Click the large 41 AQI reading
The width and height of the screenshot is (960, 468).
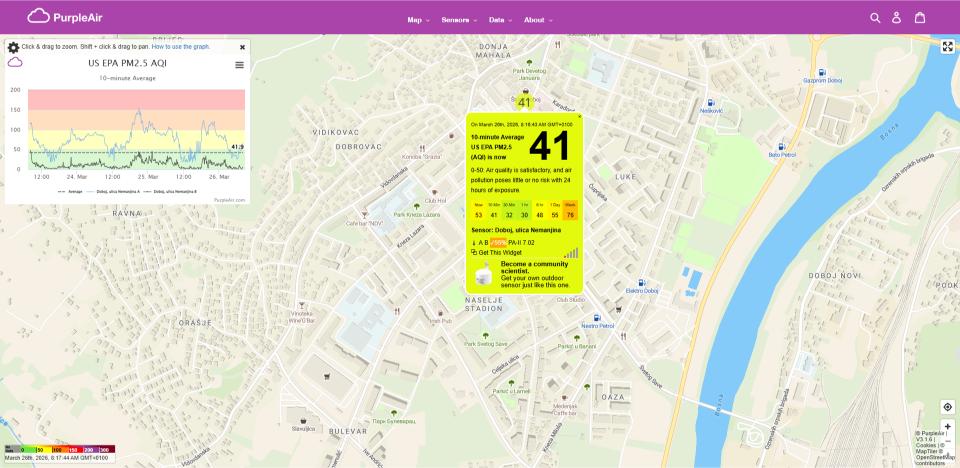pyautogui.click(x=549, y=146)
